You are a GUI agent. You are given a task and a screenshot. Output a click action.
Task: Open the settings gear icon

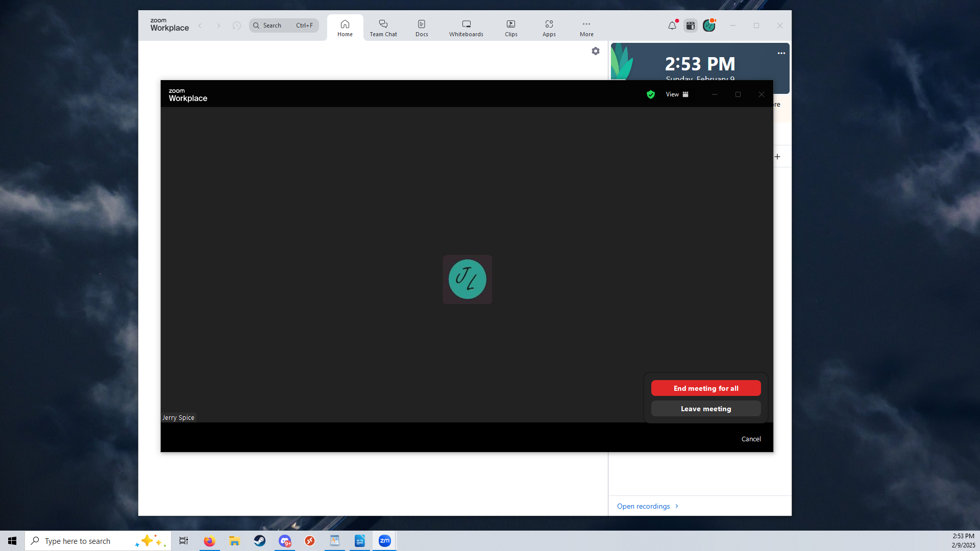point(596,51)
